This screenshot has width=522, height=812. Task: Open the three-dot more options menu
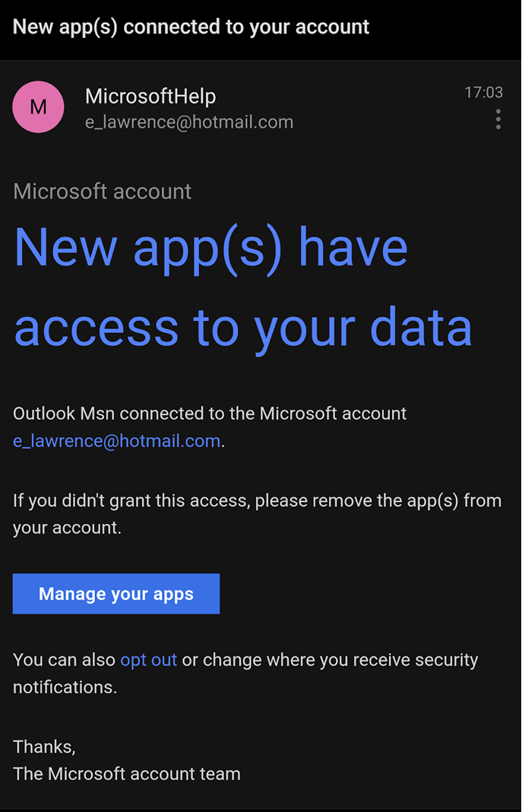(x=498, y=119)
